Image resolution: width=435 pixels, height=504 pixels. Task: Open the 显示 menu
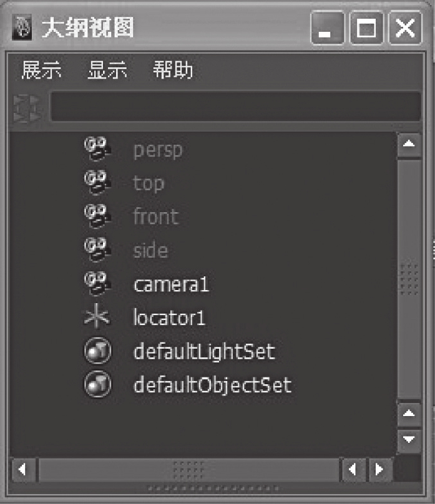pos(107,70)
